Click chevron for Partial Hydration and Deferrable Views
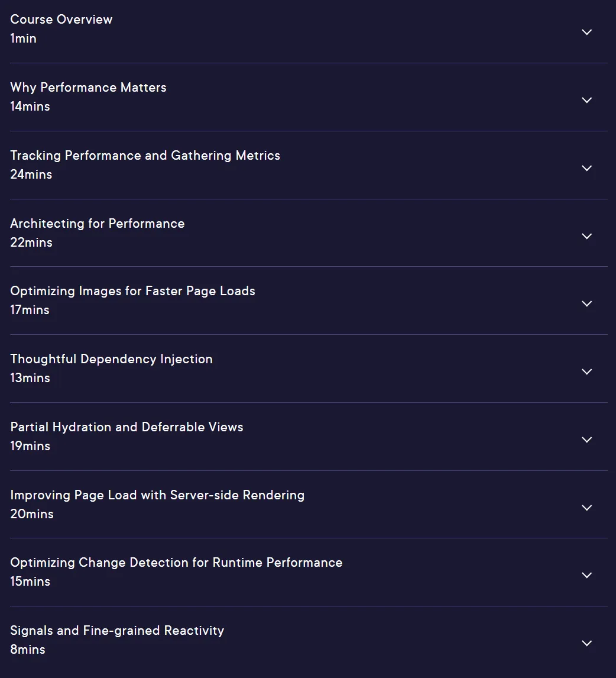Image resolution: width=616 pixels, height=678 pixels. tap(586, 440)
